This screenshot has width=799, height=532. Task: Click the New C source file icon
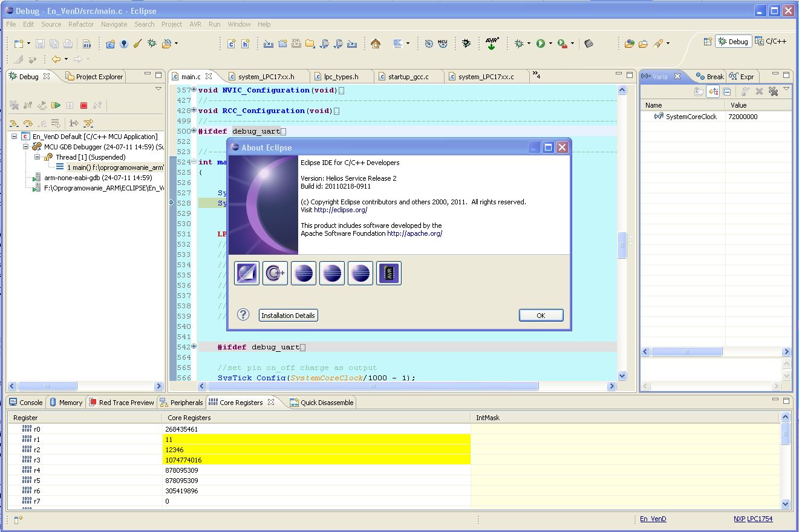[x=231, y=44]
